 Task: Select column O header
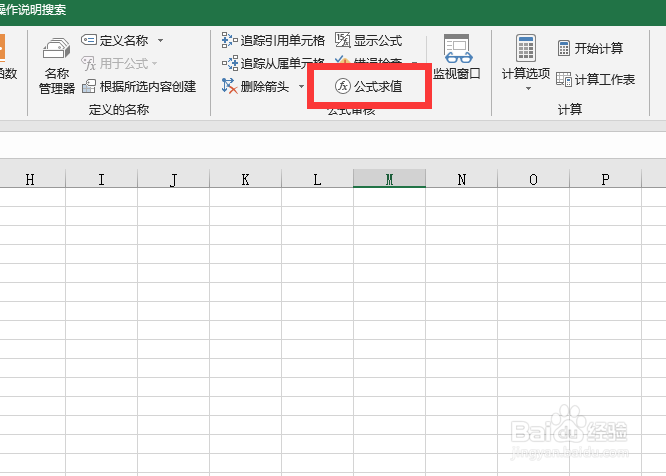tap(533, 179)
